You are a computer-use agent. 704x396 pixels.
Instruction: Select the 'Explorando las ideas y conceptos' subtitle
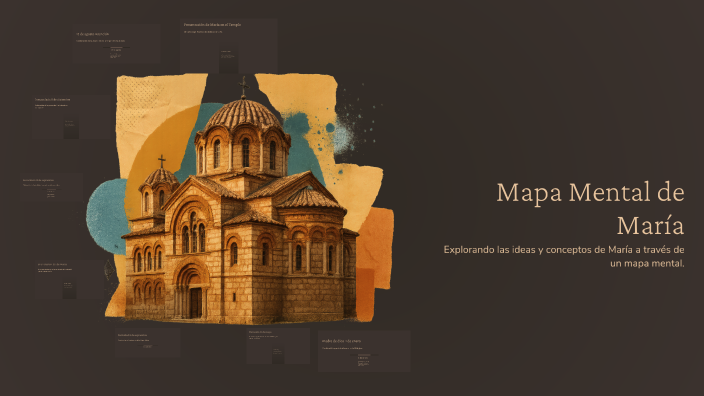pos(564,256)
